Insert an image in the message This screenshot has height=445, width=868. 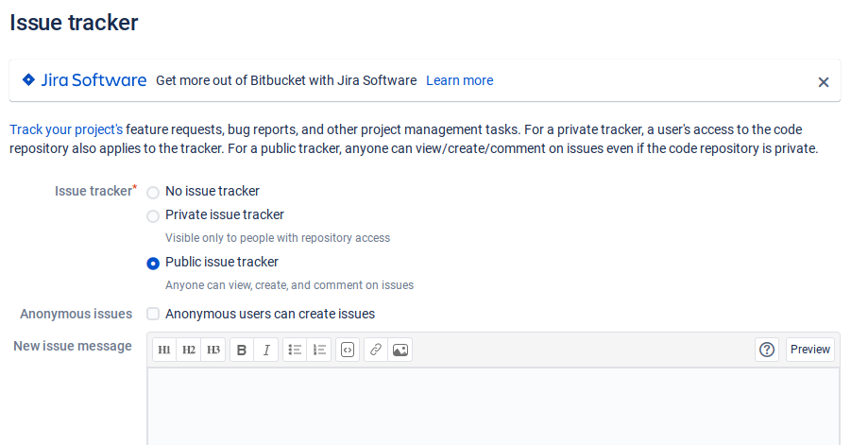click(x=400, y=350)
